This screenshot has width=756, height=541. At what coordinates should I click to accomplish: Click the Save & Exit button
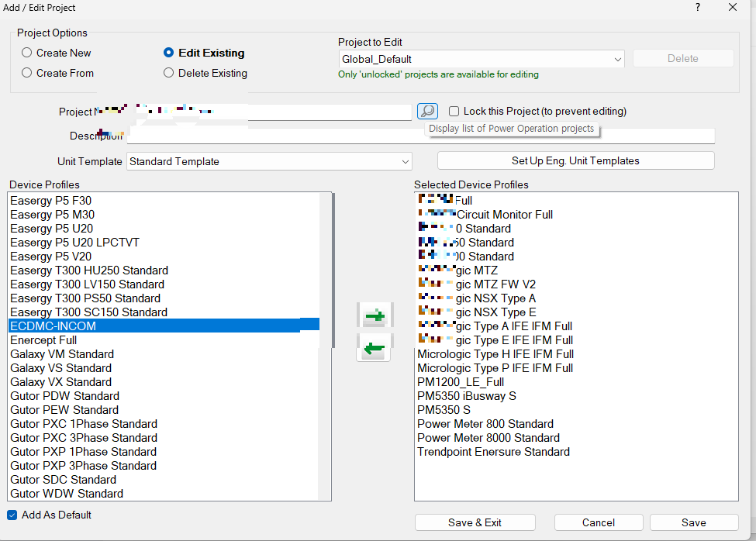[475, 522]
